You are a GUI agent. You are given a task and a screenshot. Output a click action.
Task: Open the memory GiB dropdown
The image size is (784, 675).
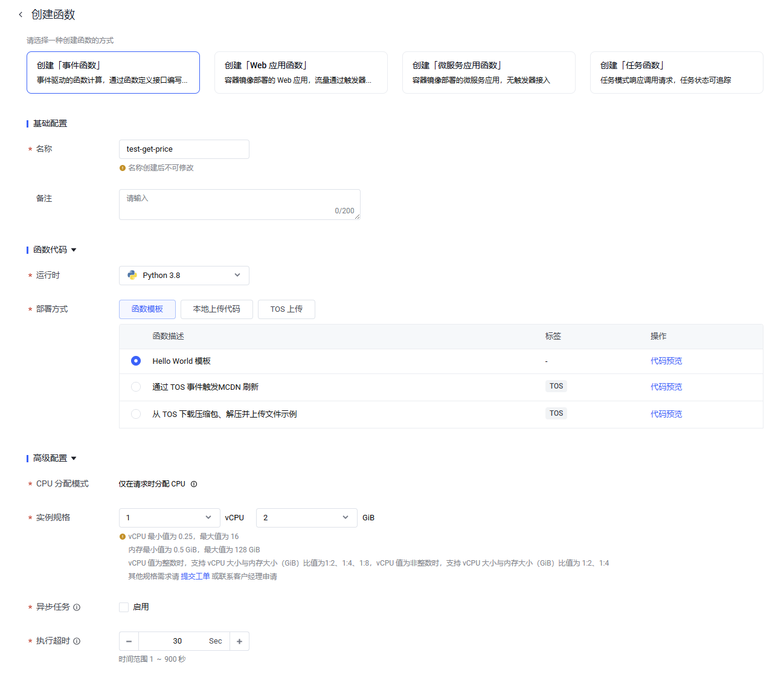click(306, 518)
